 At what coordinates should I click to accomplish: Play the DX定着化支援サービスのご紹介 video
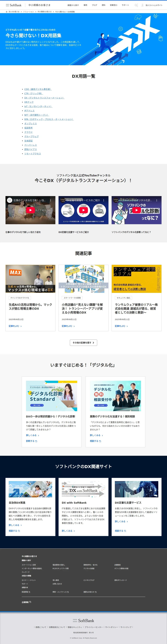(83, 210)
